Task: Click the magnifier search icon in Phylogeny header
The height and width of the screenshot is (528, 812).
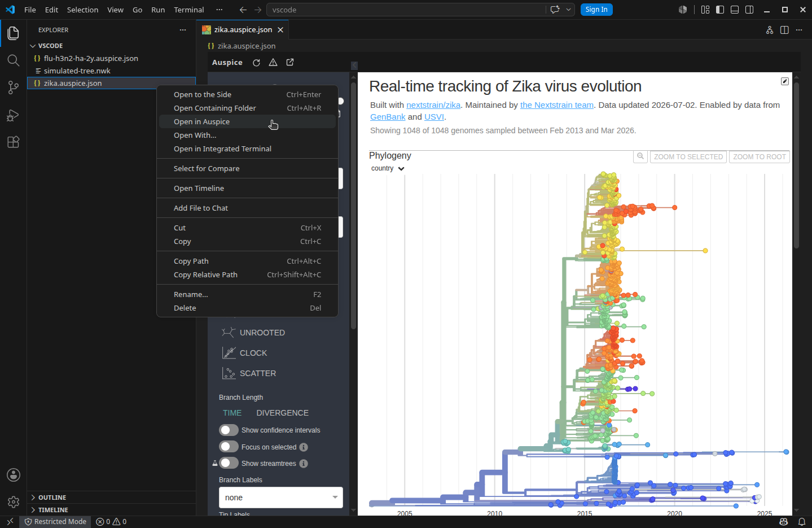Action: (x=640, y=156)
